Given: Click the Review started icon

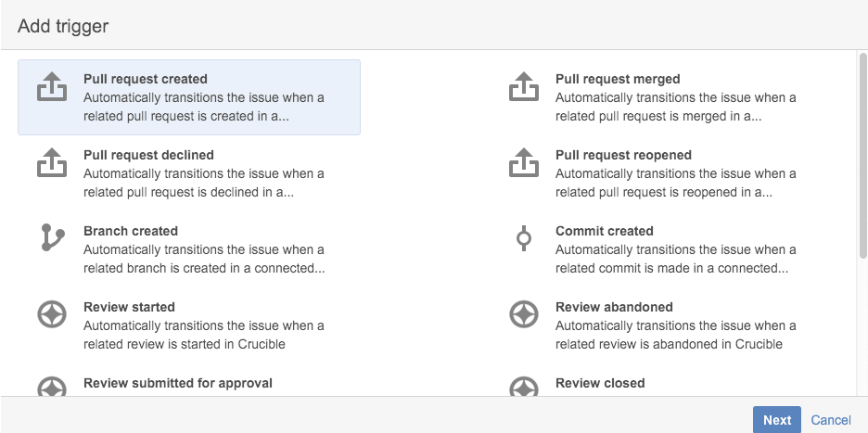Looking at the screenshot, I should coord(51,315).
